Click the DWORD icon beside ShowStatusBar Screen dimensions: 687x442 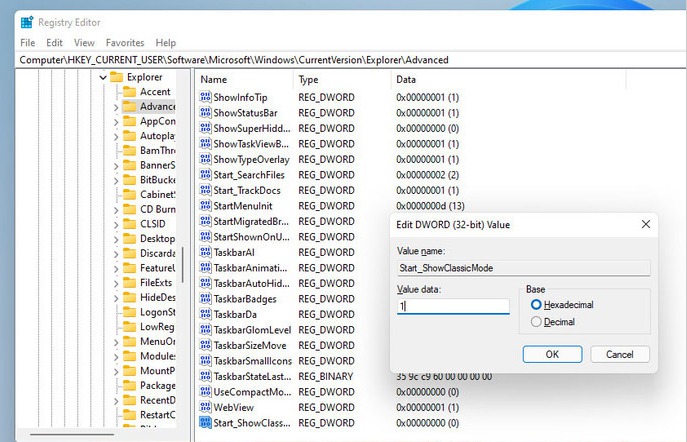(x=205, y=113)
